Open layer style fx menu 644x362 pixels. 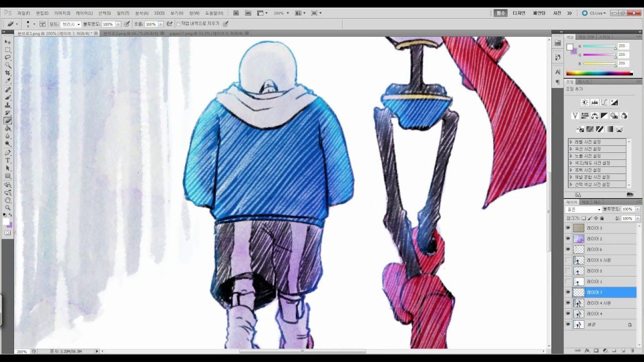click(x=587, y=350)
